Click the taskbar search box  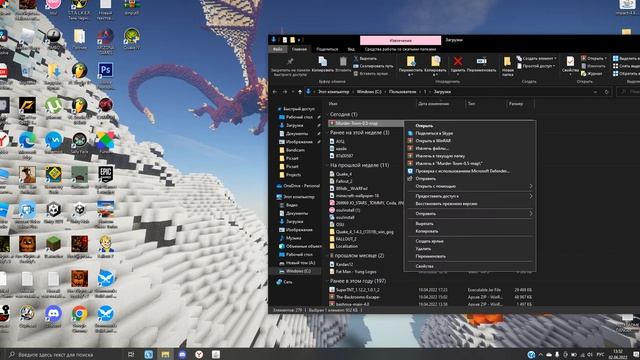point(64,355)
